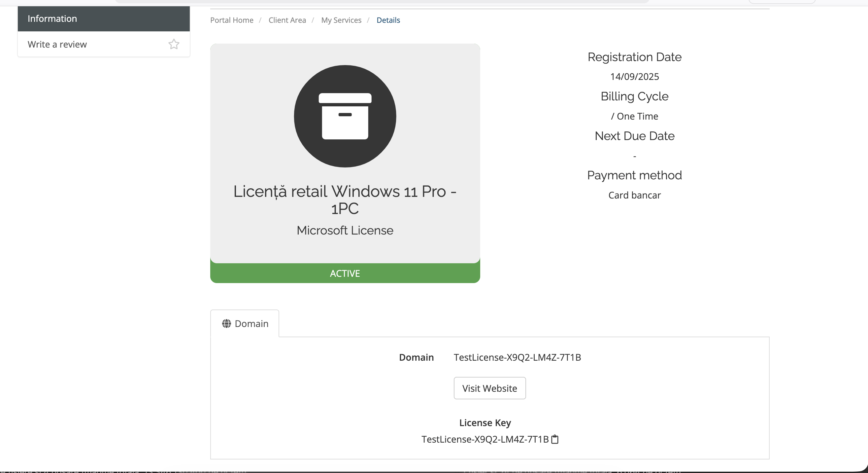The image size is (868, 473).
Task: Open Client Area breadcrumb link
Action: pyautogui.click(x=287, y=20)
